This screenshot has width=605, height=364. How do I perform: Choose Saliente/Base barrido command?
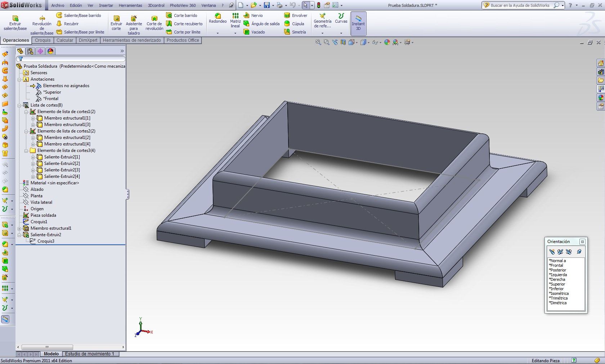coord(79,15)
